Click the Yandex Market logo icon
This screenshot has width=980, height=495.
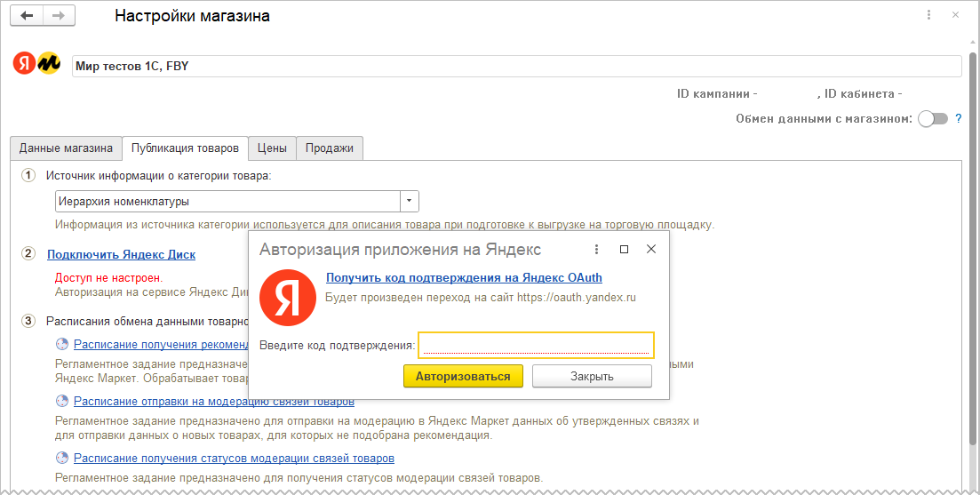coord(36,66)
